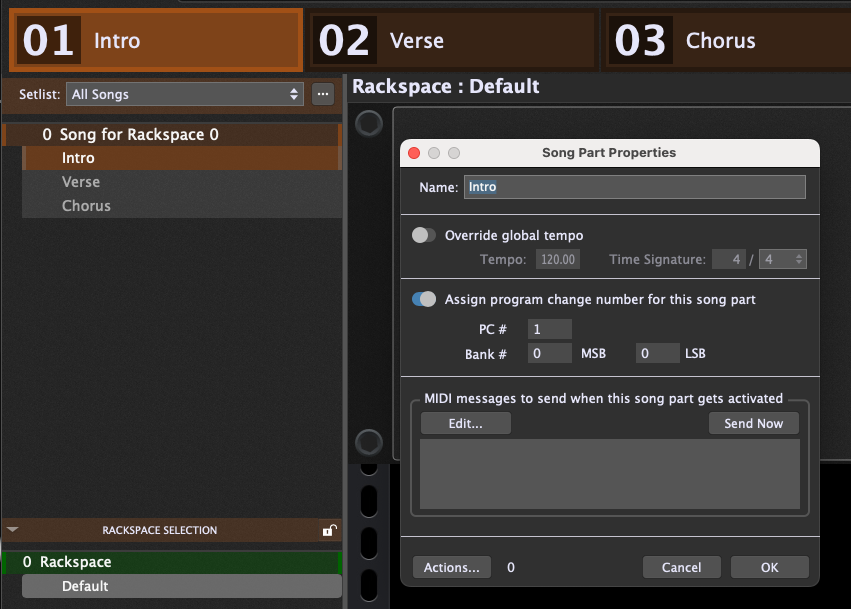Click the top rack screw knob
851x609 pixels.
[x=369, y=123]
